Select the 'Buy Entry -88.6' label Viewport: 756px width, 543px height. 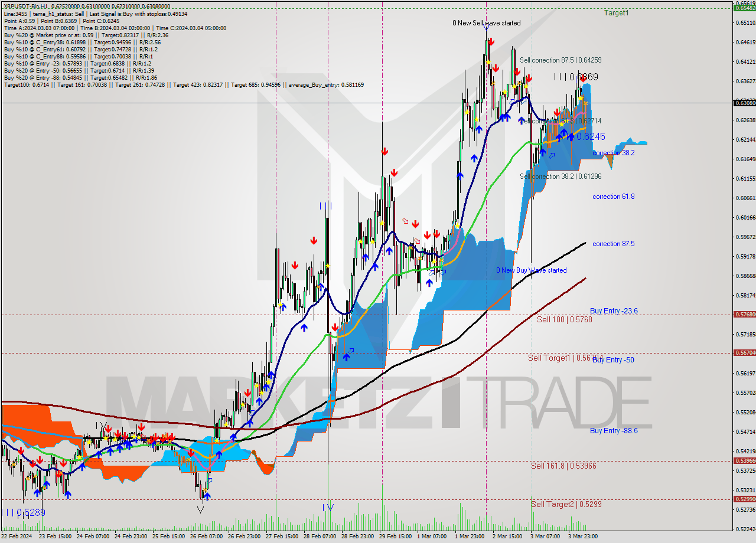(x=614, y=431)
